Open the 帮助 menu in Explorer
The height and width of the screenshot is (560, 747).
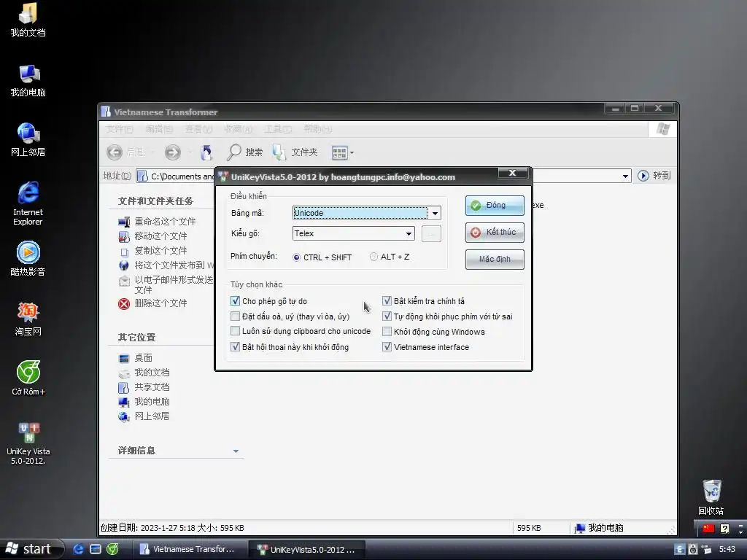[x=318, y=129]
